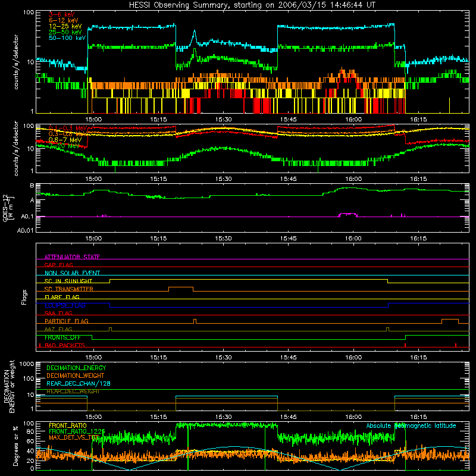Click the B tick label on GOES axis

coord(32,186)
